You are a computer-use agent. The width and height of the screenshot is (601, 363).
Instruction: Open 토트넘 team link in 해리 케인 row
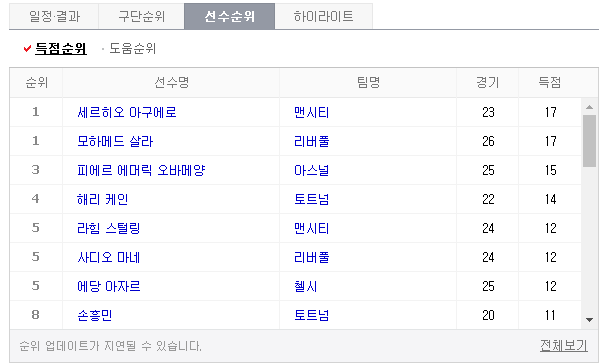click(x=312, y=199)
